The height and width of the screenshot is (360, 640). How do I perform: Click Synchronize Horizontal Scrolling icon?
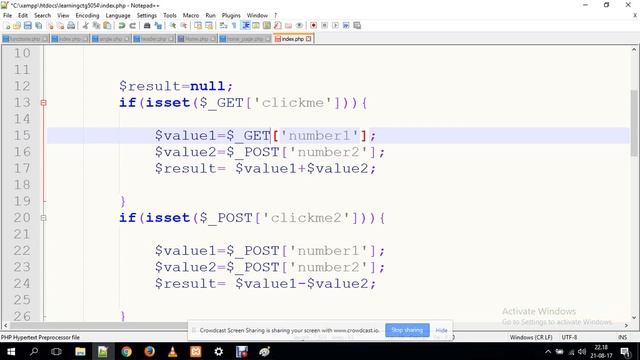pyautogui.click(x=209, y=25)
